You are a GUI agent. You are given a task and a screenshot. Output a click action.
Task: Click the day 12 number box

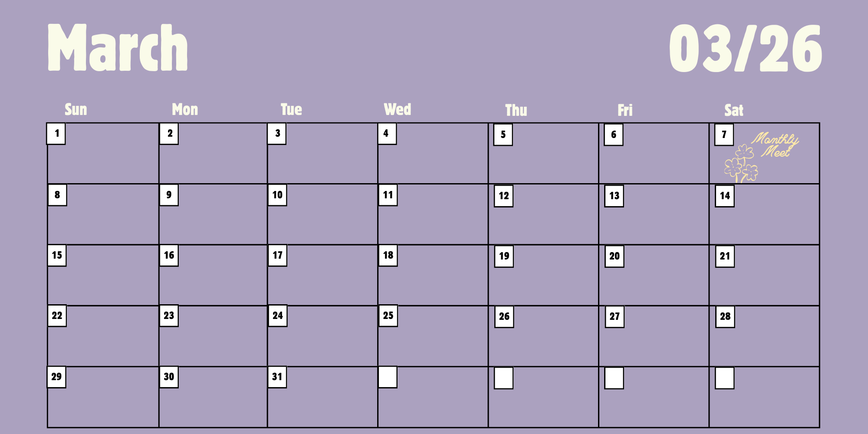pos(503,196)
